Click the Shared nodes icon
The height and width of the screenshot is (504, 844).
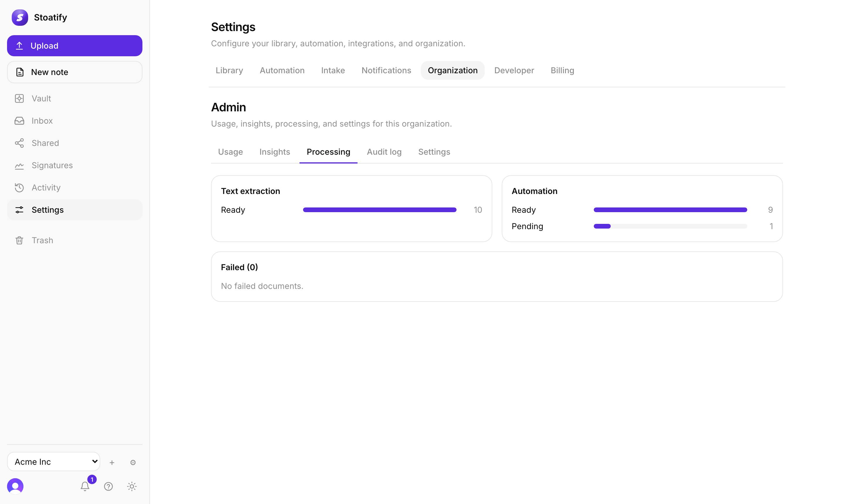tap(19, 143)
